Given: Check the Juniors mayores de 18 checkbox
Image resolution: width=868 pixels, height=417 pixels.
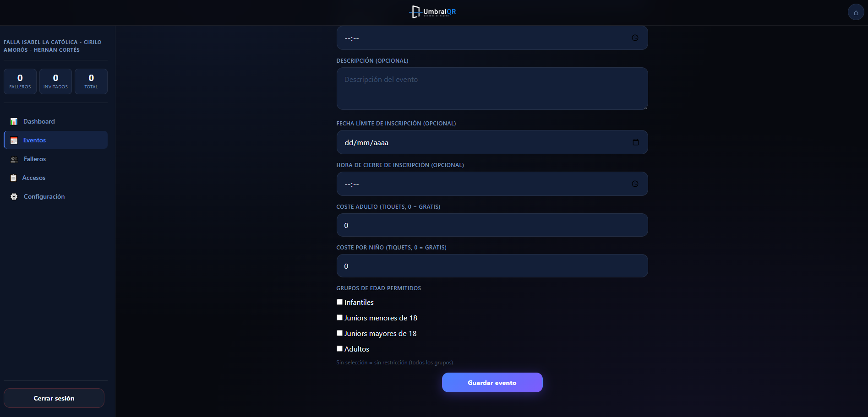Looking at the screenshot, I should coord(339,333).
